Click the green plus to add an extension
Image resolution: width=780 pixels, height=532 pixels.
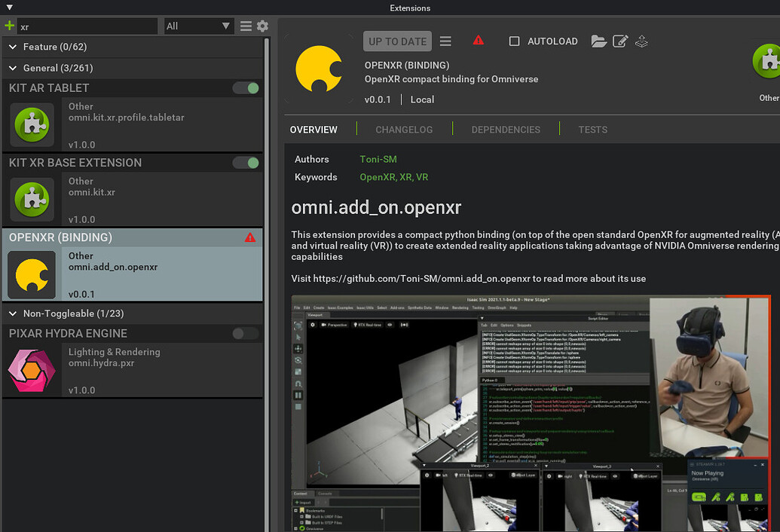click(11, 25)
